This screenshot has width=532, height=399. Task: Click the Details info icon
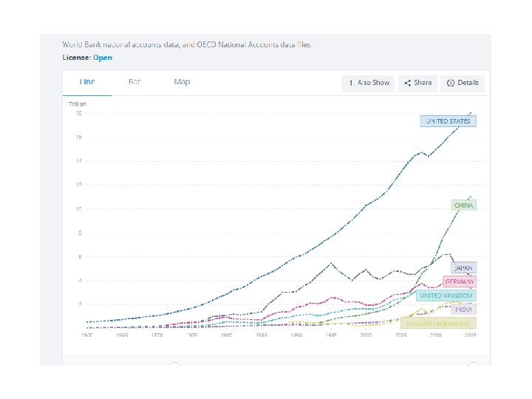coord(451,83)
